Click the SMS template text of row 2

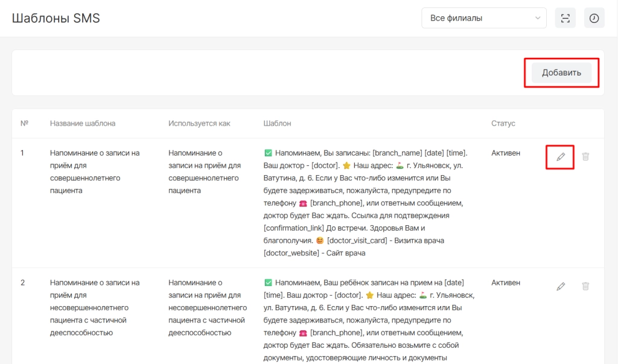point(368,320)
